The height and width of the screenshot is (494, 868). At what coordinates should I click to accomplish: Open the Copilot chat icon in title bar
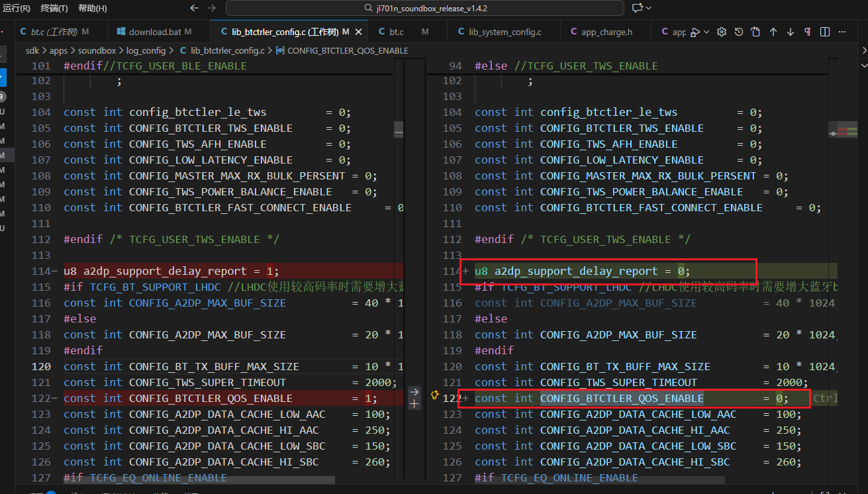[x=638, y=8]
